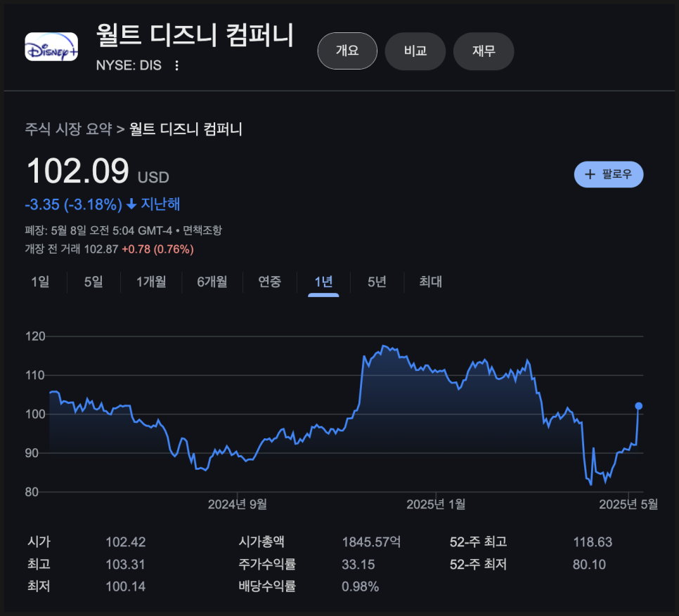Click the -3.35 (-3.18%) change value
Image resolution: width=679 pixels, height=616 pixels.
(x=74, y=204)
